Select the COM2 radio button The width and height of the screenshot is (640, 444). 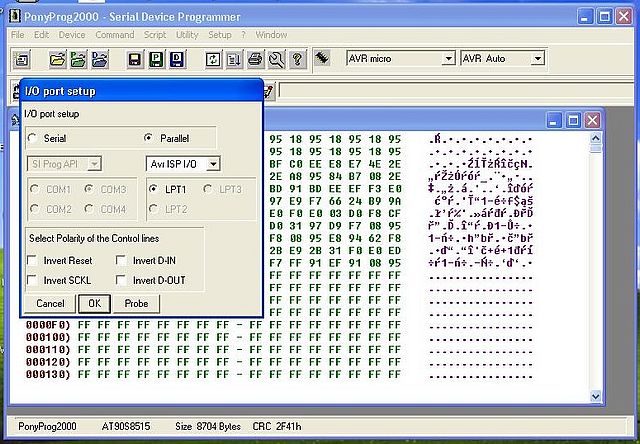35,209
